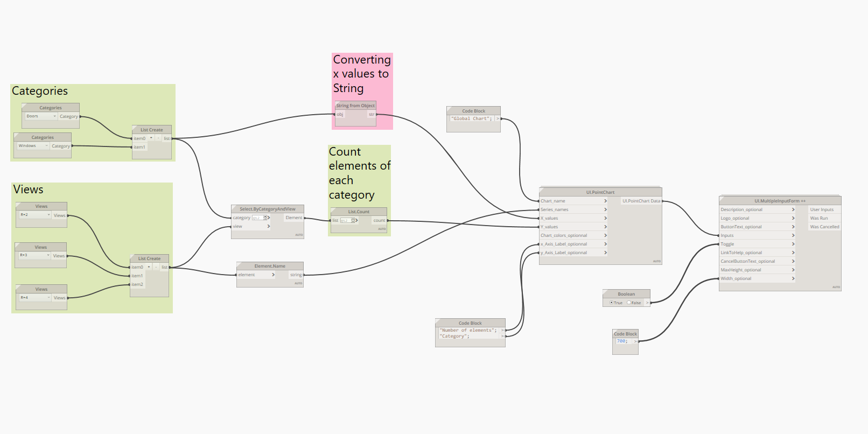Image resolution: width=868 pixels, height=434 pixels.
Task: Click Inputs port chevron on UI.MultipleInputForm
Action: (793, 235)
